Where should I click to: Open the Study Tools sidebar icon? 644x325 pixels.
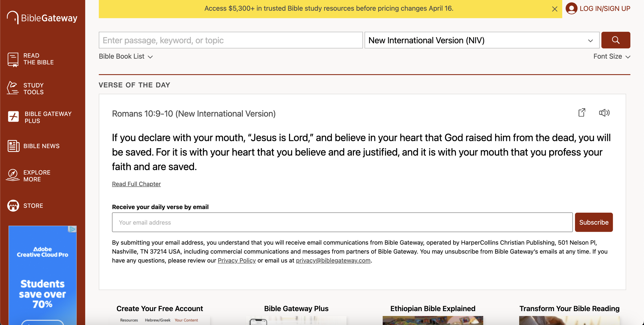pyautogui.click(x=13, y=88)
